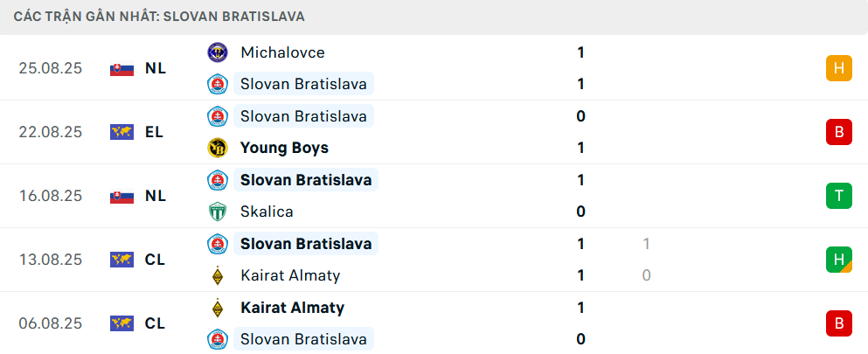Click the 25.08.25 match date
Image resolution: width=868 pixels, height=354 pixels.
50,68
